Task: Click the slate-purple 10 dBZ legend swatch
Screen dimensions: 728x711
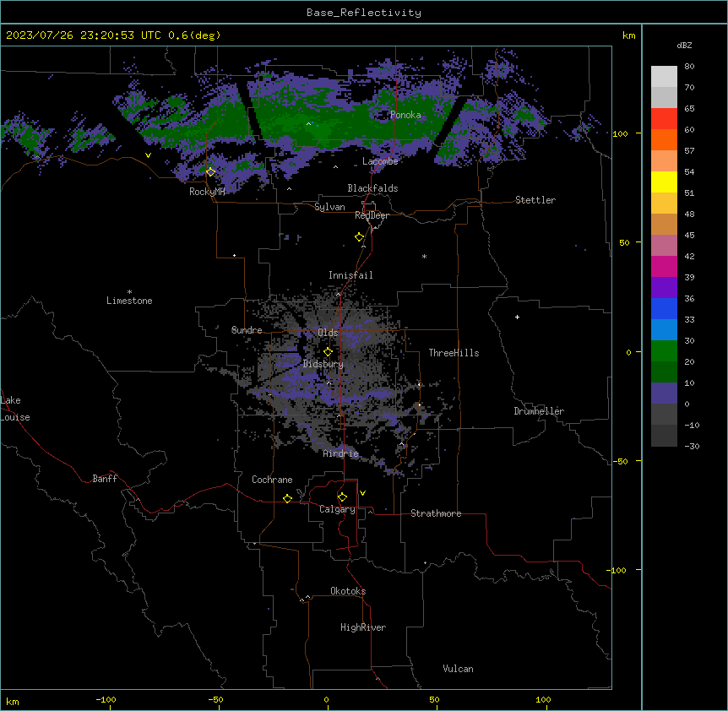Action: (x=664, y=393)
